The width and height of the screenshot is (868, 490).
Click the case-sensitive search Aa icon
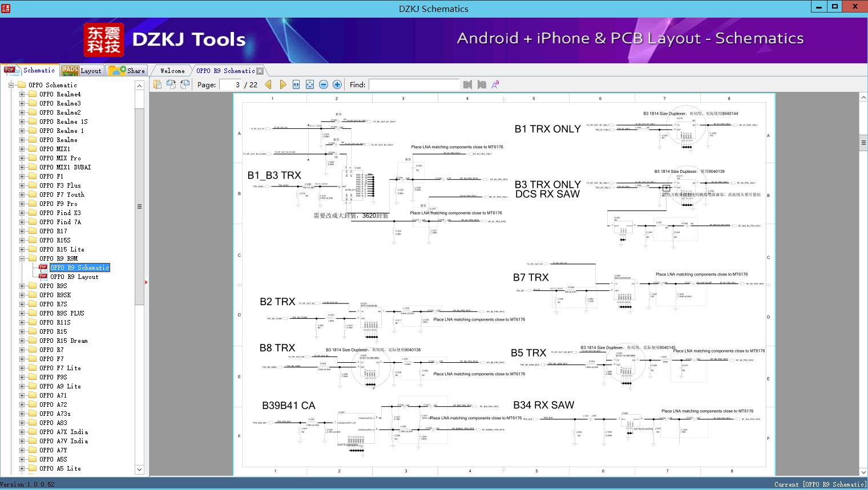(x=495, y=84)
